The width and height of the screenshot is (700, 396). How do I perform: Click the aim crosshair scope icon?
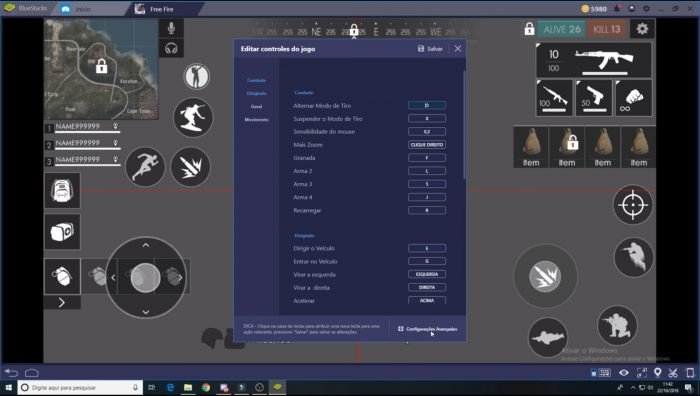coord(633,205)
